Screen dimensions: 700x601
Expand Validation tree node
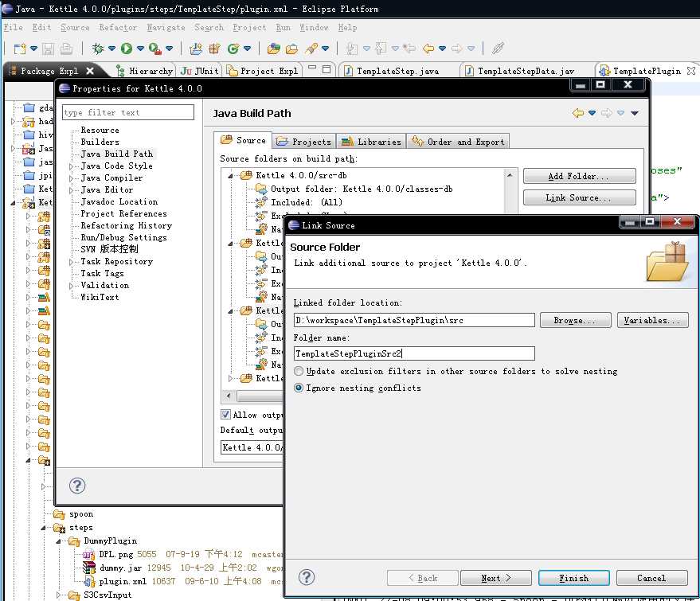(x=71, y=286)
